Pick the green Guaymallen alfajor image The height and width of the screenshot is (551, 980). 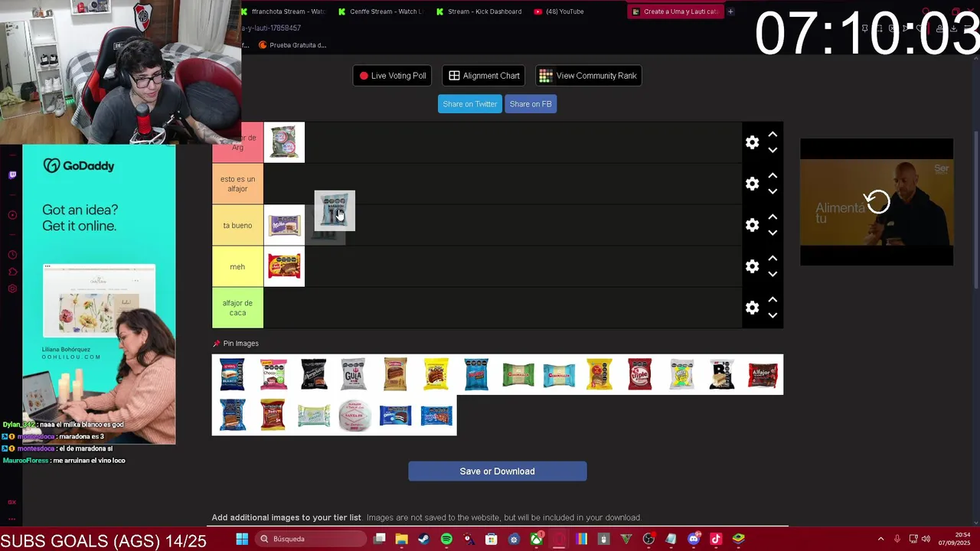518,374
